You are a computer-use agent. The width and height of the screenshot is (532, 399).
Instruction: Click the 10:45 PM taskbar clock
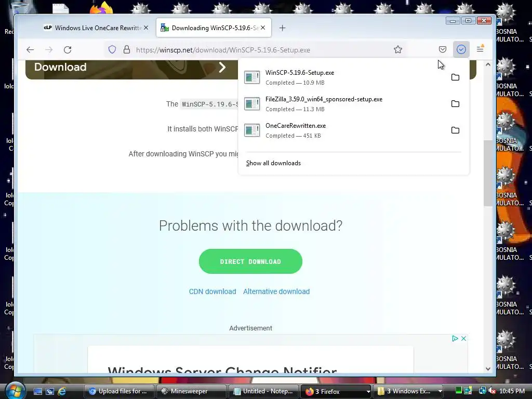512,391
